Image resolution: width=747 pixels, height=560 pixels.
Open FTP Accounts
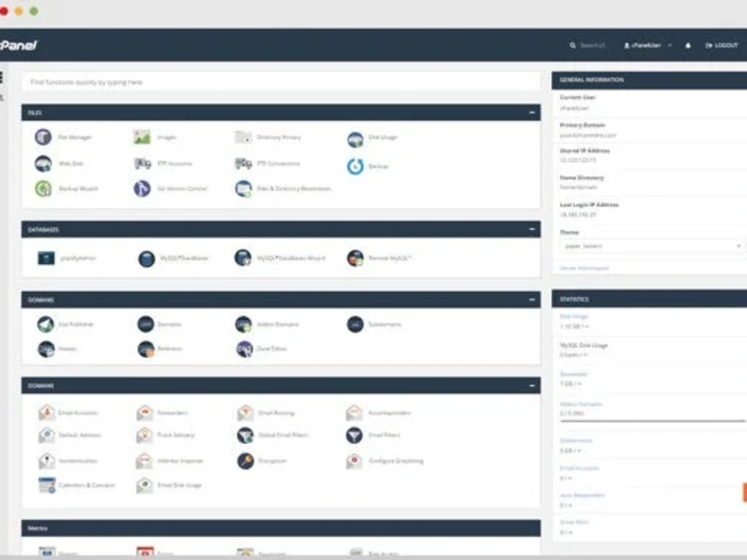[173, 164]
